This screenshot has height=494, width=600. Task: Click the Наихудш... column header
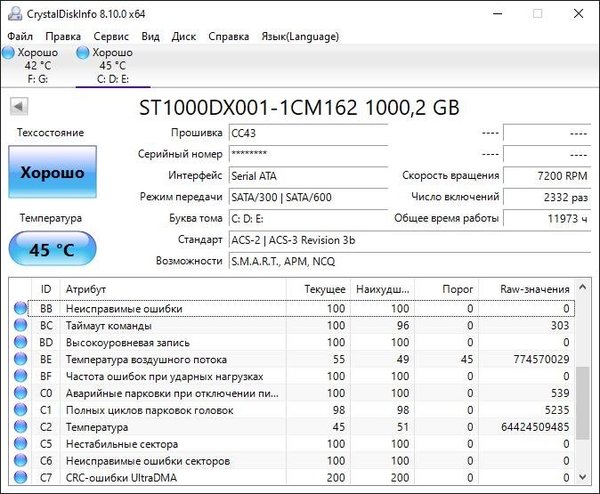pyautogui.click(x=382, y=289)
